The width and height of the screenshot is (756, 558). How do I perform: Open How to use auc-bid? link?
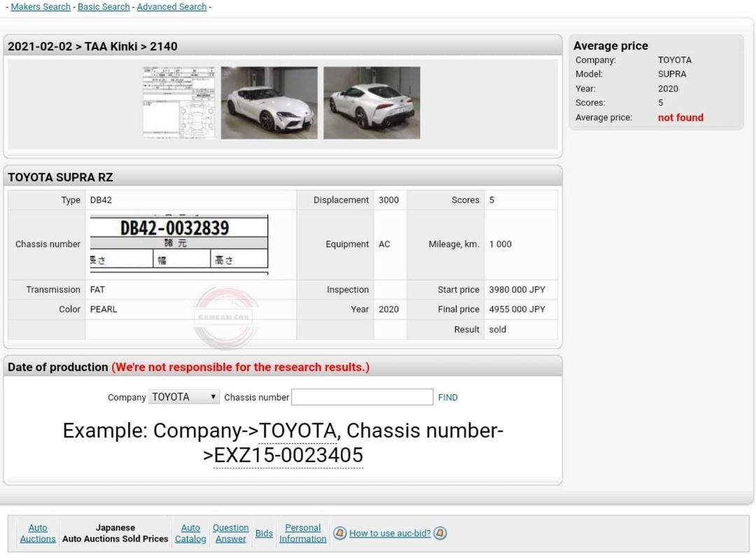(x=390, y=533)
